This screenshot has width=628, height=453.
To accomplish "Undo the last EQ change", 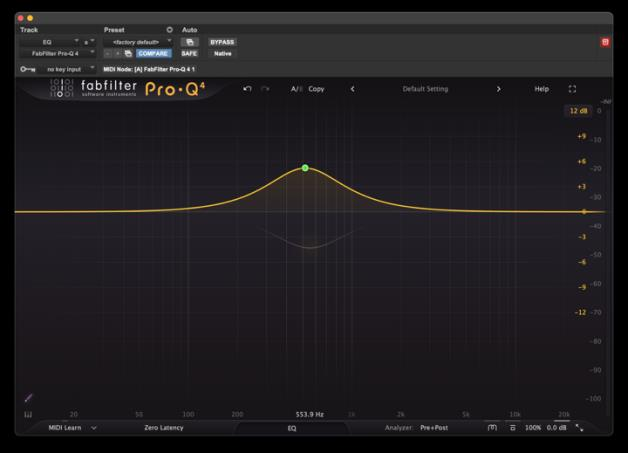I will [x=247, y=89].
